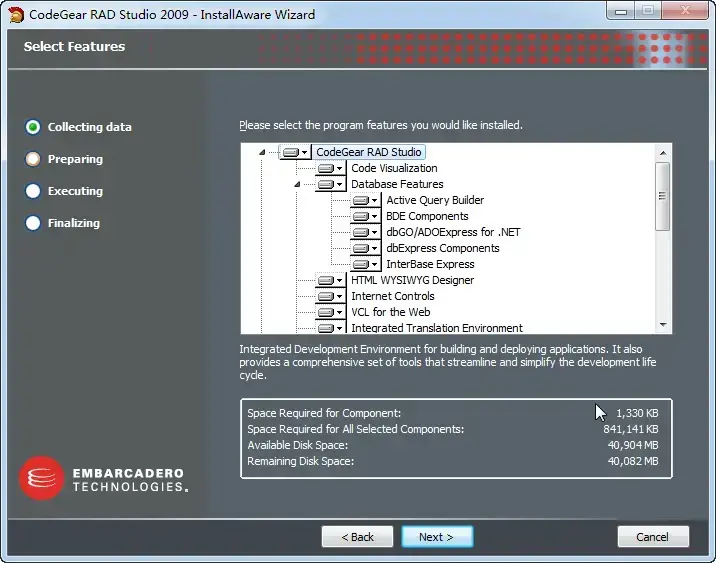The width and height of the screenshot is (716, 563).
Task: Click Integrated Translation Environment feature icon
Action: pos(330,327)
